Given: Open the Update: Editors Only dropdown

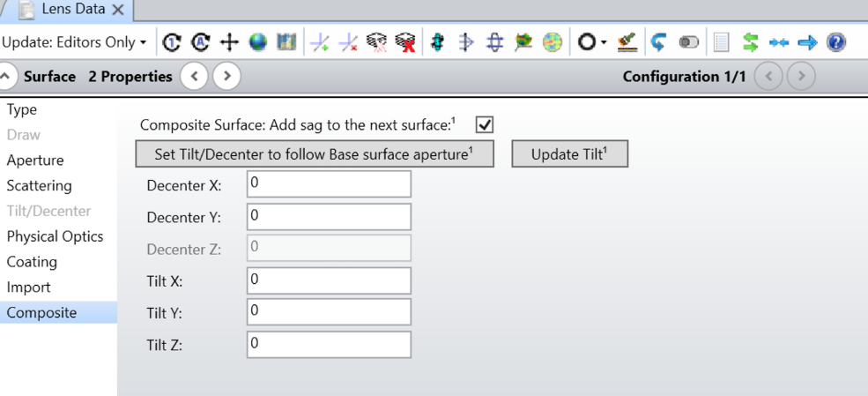Looking at the screenshot, I should tap(74, 42).
